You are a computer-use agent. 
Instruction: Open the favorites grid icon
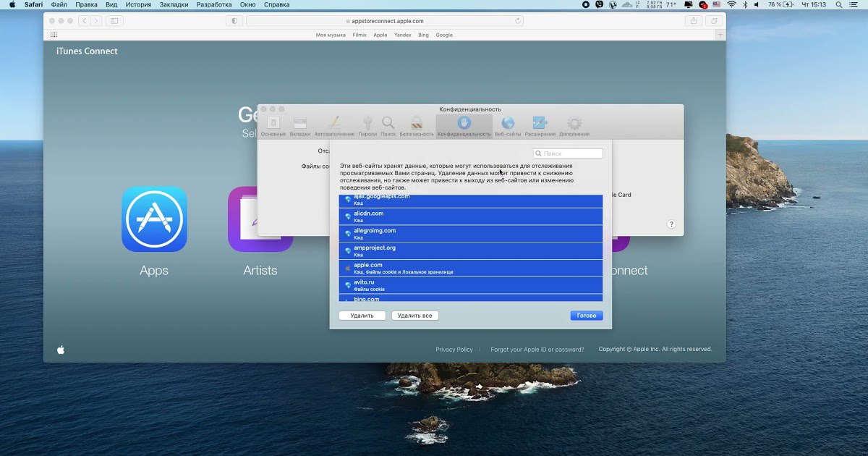[54, 35]
